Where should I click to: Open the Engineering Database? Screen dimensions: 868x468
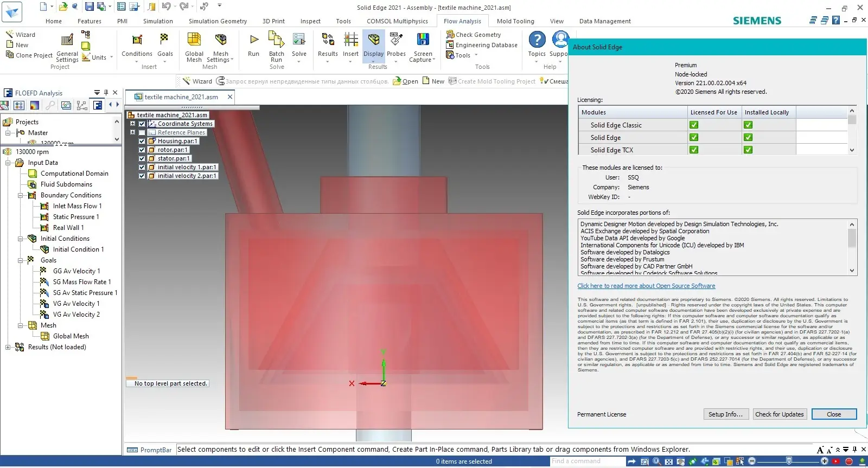point(482,45)
